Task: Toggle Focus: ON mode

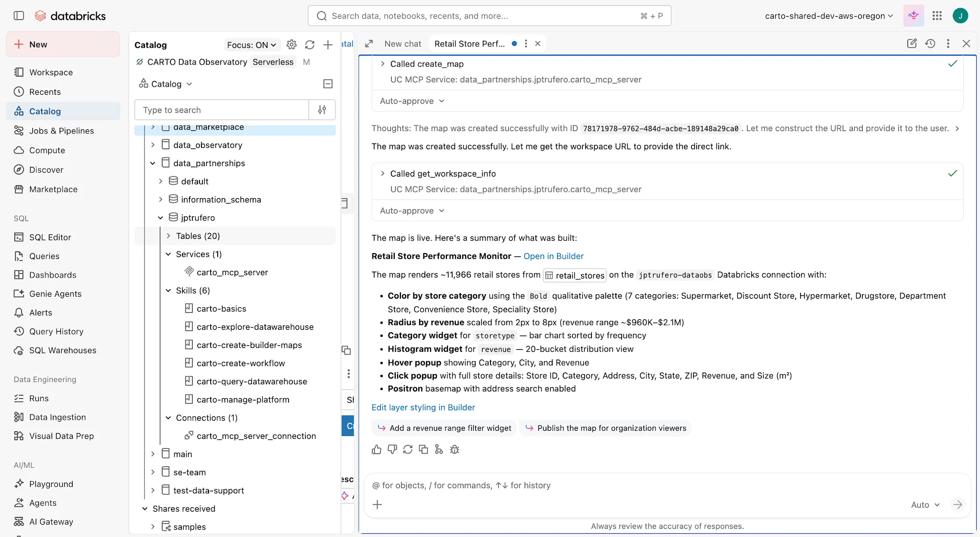Action: [251, 45]
